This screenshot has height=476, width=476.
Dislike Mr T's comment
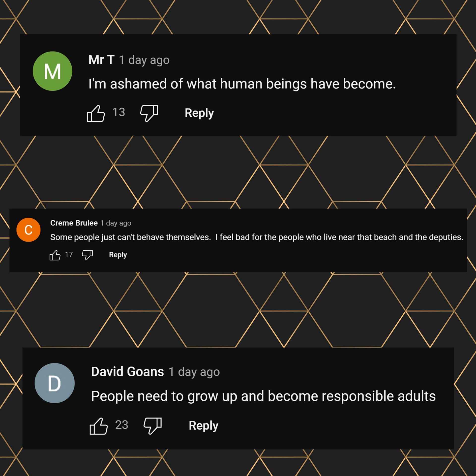(x=149, y=113)
